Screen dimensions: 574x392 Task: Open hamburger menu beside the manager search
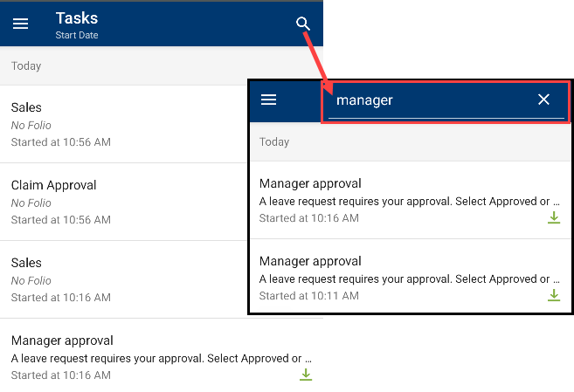[268, 100]
